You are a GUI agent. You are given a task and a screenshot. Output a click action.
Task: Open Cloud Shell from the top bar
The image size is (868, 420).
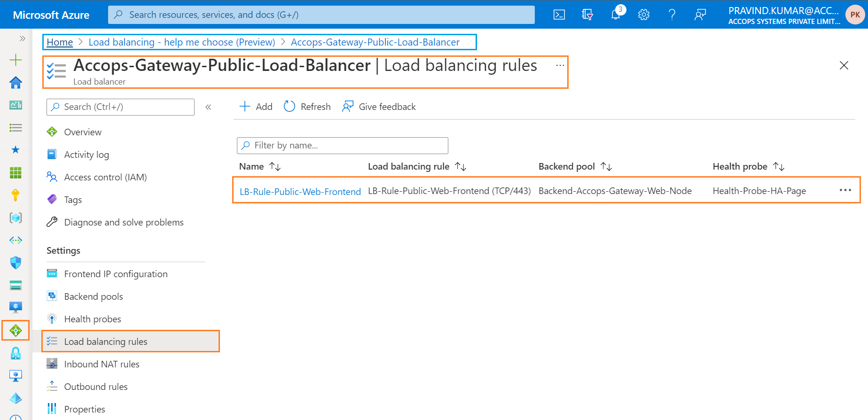559,15
